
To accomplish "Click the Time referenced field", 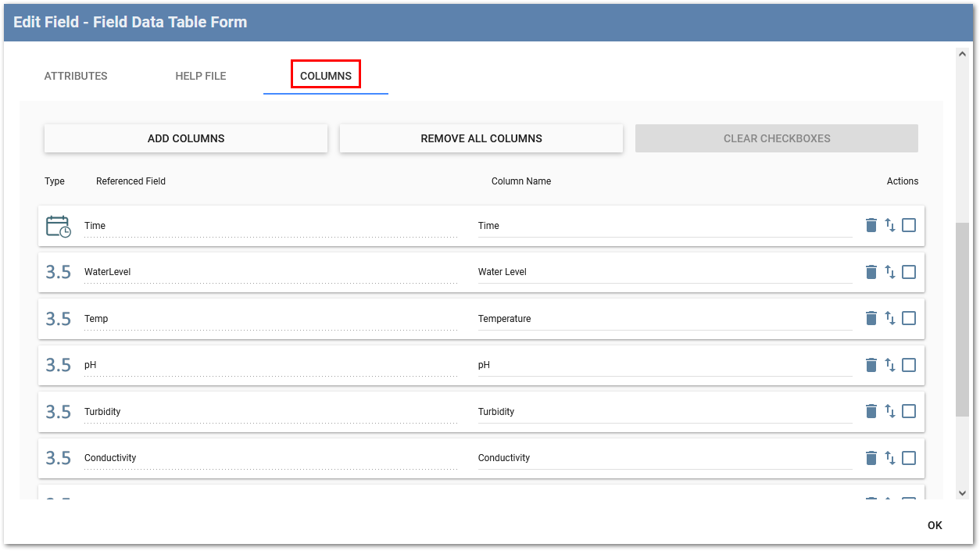I will (271, 226).
